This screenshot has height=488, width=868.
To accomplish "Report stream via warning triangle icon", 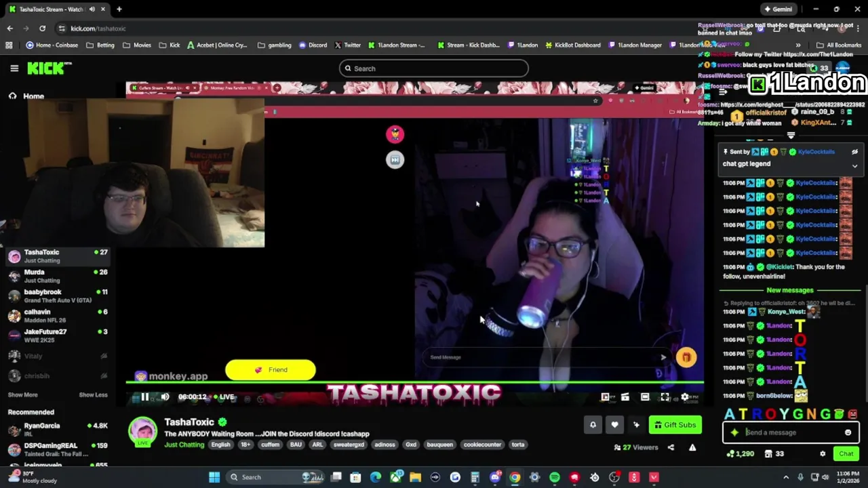I will 692,447.
